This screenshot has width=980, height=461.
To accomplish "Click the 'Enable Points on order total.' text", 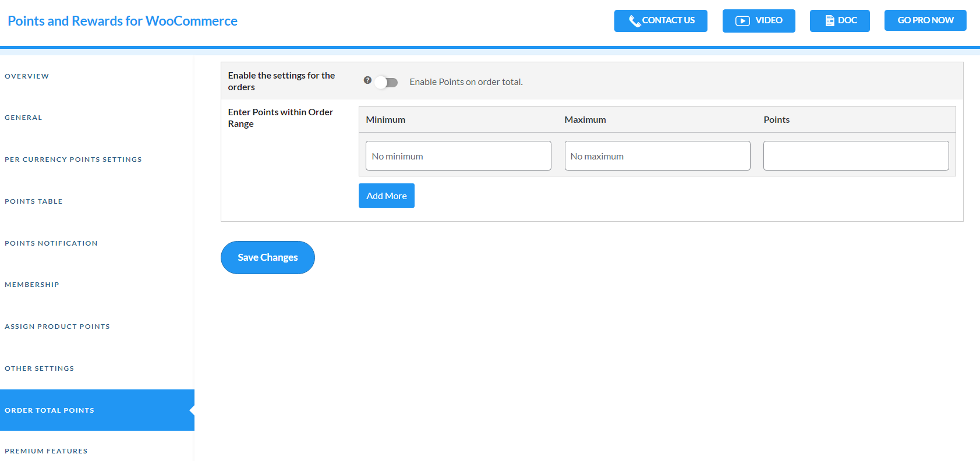I will tap(466, 82).
